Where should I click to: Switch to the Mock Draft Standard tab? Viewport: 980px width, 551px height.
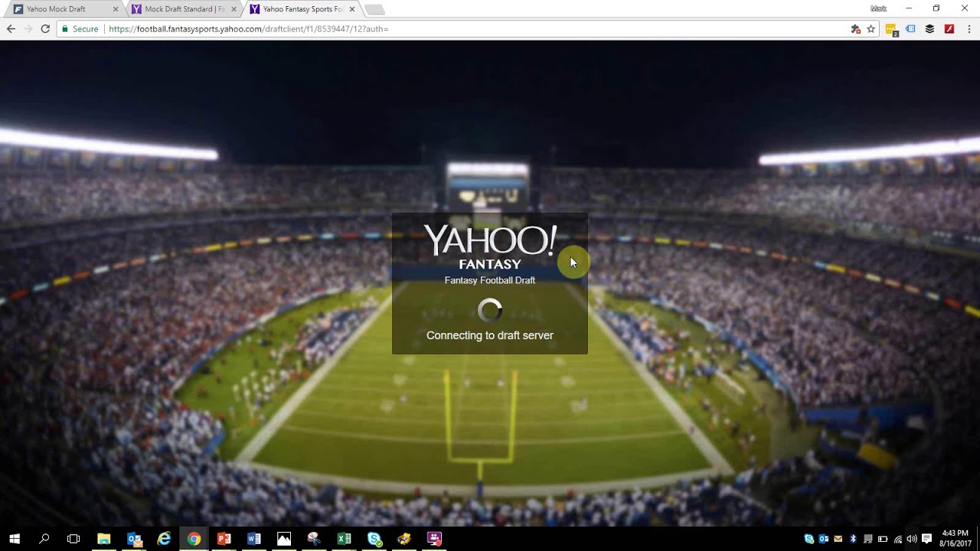tap(184, 9)
